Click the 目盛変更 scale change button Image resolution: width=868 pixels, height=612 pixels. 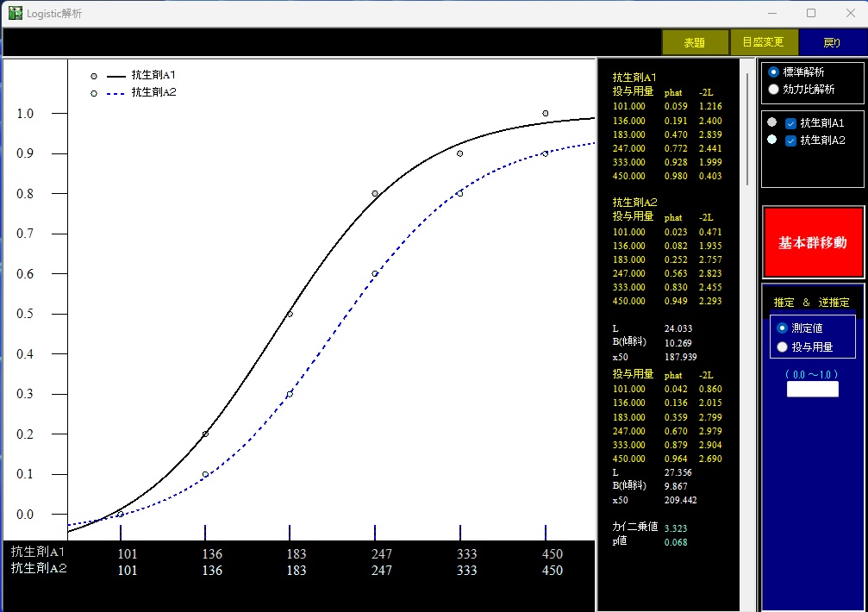[x=763, y=42]
